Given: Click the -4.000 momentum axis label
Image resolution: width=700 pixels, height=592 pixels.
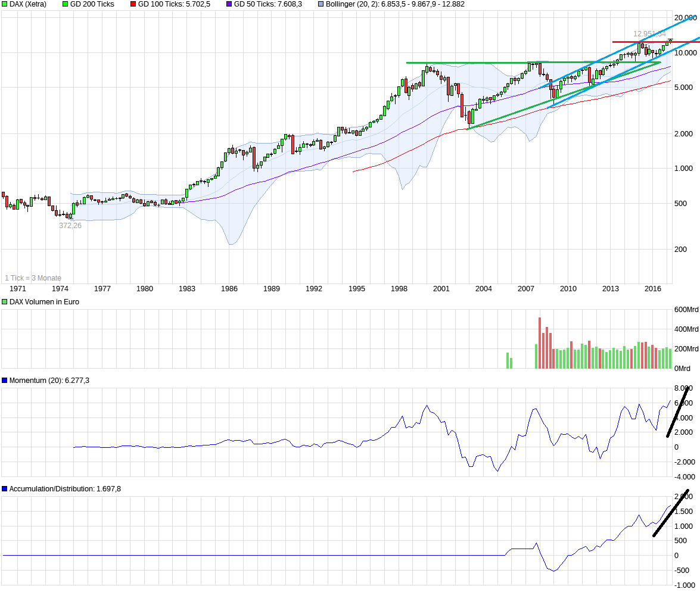Looking at the screenshot, I should [x=685, y=477].
